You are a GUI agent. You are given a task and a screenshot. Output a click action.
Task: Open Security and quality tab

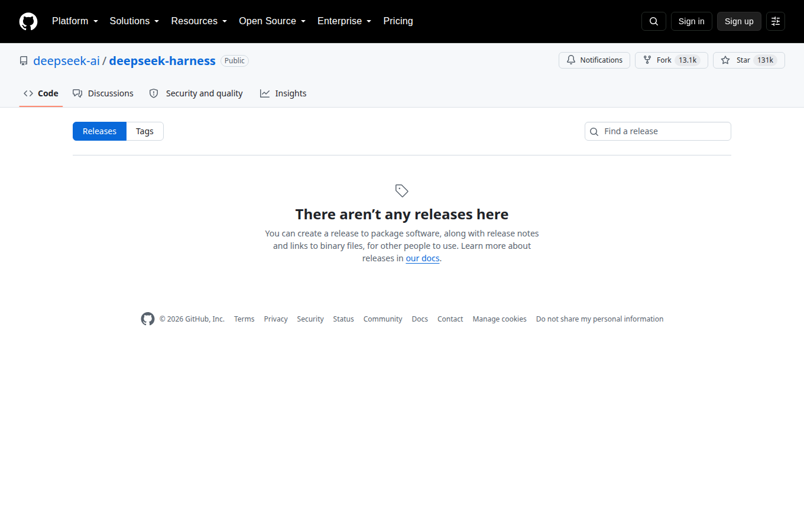[x=196, y=93]
